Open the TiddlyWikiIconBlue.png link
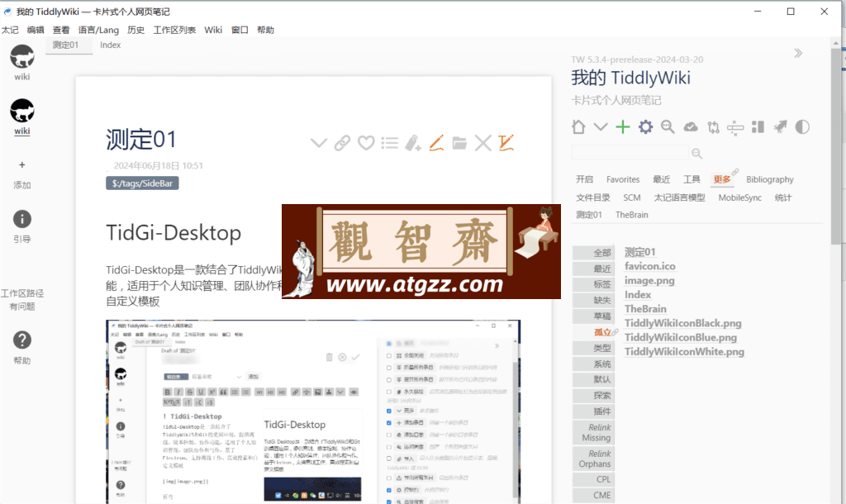846x504 pixels. (x=681, y=337)
